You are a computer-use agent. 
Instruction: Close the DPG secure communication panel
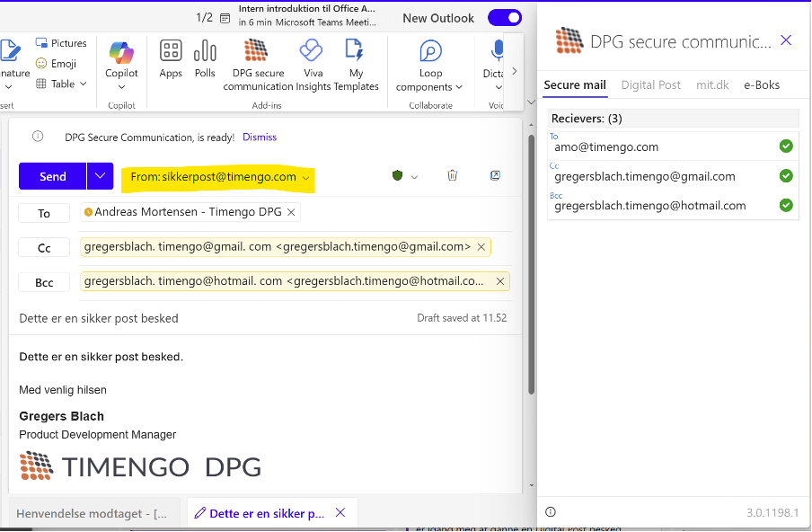[786, 40]
